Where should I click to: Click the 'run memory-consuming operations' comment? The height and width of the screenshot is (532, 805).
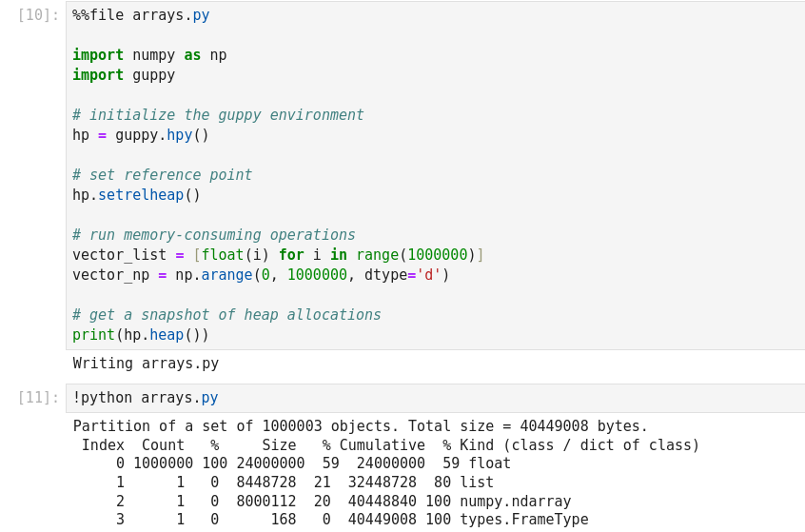[213, 235]
